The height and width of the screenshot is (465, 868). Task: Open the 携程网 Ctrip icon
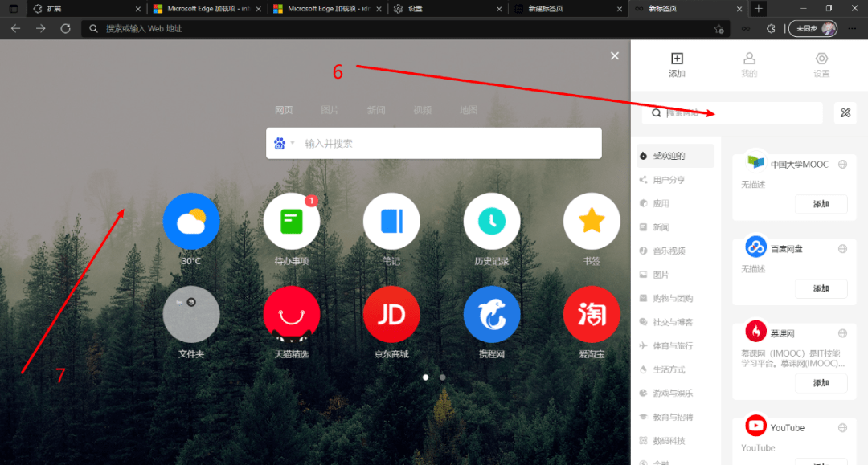[492, 314]
